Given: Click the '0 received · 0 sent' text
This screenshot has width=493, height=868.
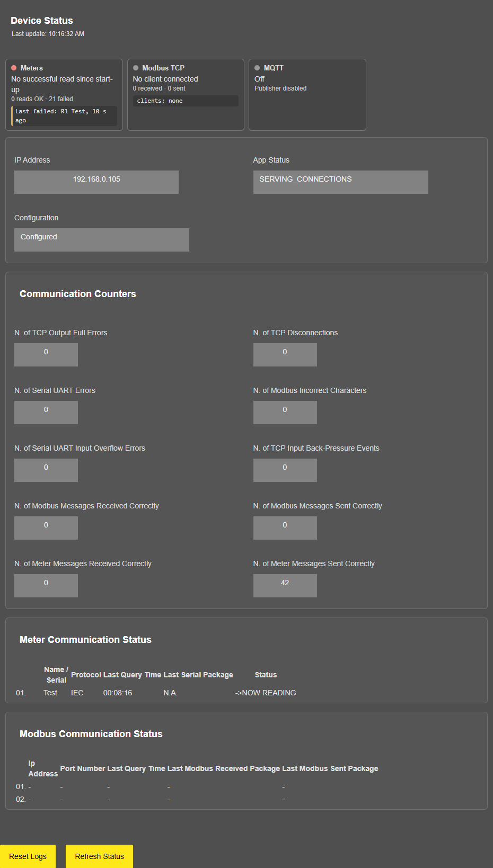Looking at the screenshot, I should pos(159,88).
